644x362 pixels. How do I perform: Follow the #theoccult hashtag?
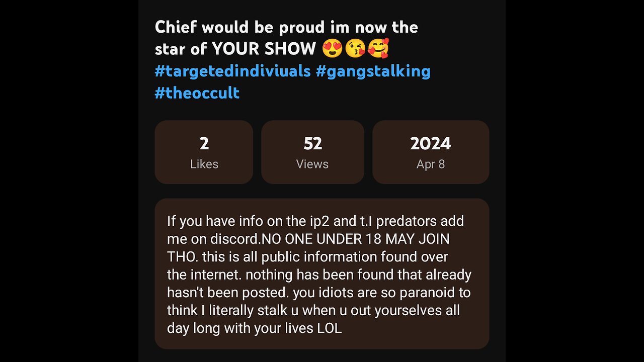point(197,93)
